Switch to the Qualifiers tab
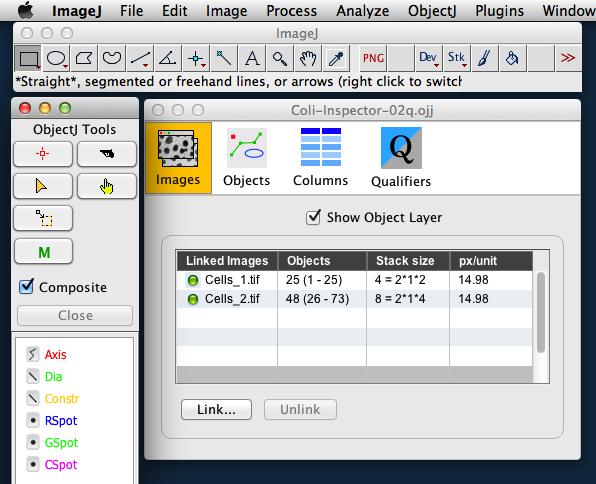596x484 pixels. [401, 158]
